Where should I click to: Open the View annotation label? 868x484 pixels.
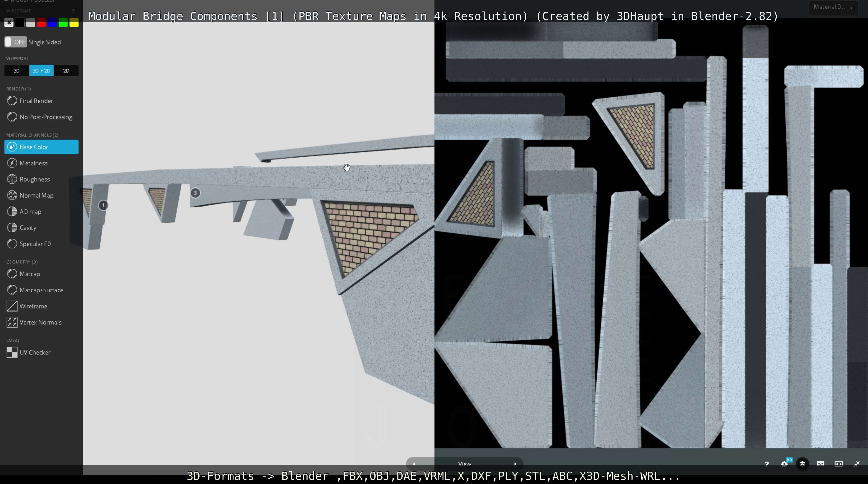point(465,464)
